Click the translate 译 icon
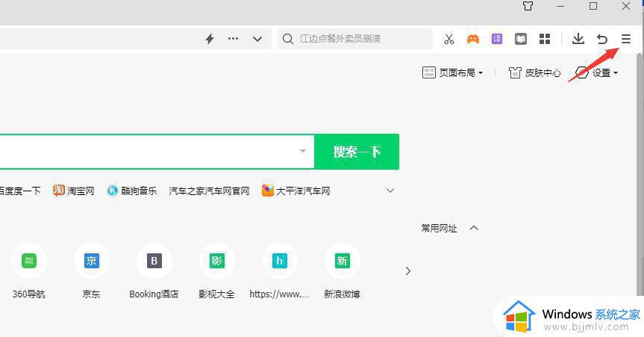This screenshot has width=644, height=337. [497, 39]
